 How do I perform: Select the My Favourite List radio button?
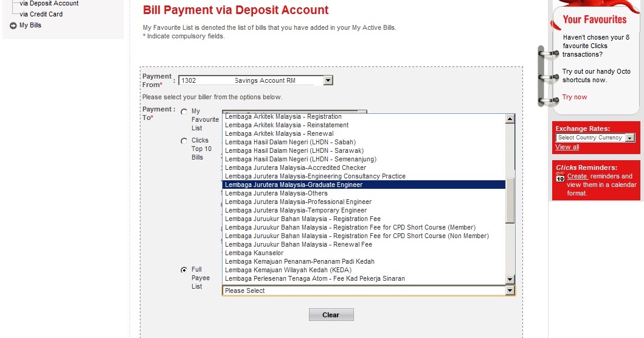pos(184,112)
